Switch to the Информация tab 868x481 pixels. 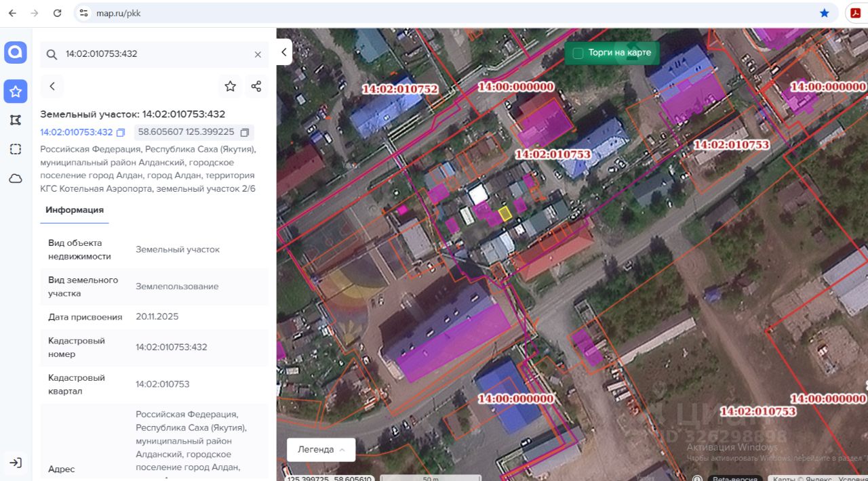pyautogui.click(x=75, y=210)
